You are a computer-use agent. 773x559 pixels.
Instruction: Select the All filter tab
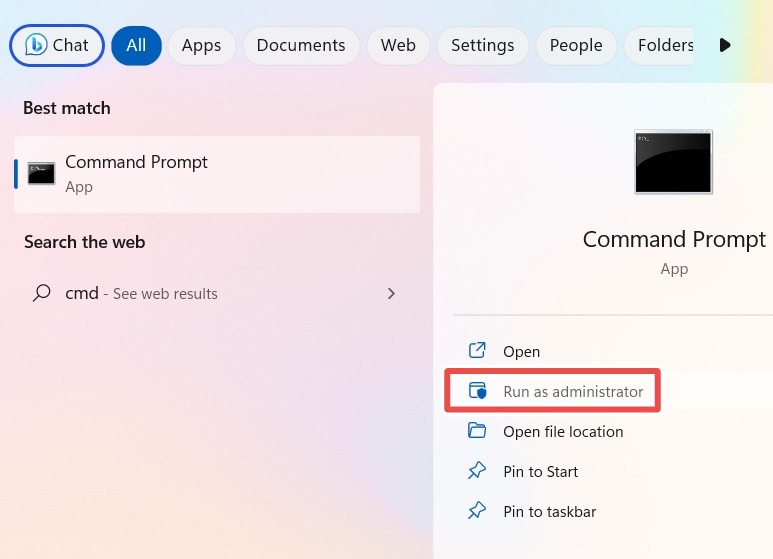point(137,45)
